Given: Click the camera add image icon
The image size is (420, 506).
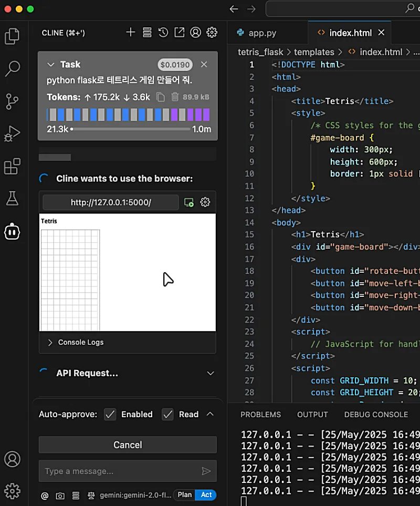Looking at the screenshot, I should click(x=60, y=495).
